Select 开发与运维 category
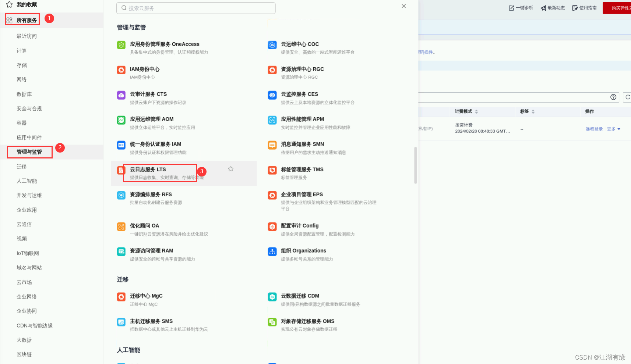Image resolution: width=631 pixels, height=364 pixels. coord(29,195)
